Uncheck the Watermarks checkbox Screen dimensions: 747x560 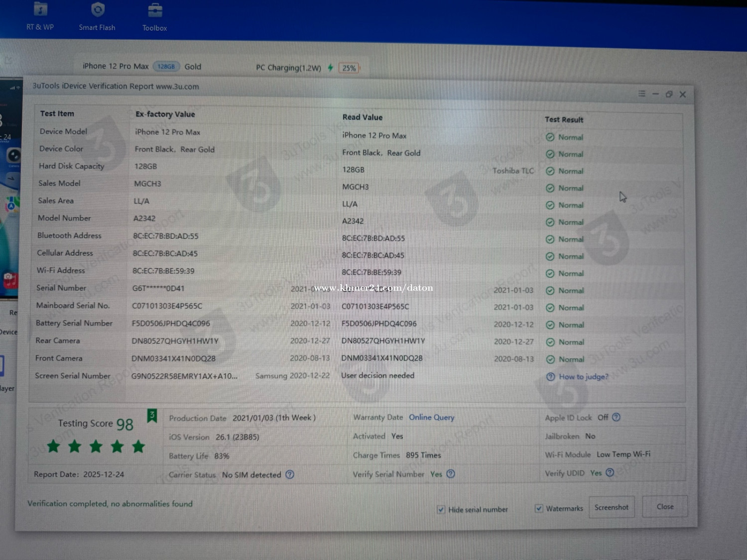pos(539,508)
